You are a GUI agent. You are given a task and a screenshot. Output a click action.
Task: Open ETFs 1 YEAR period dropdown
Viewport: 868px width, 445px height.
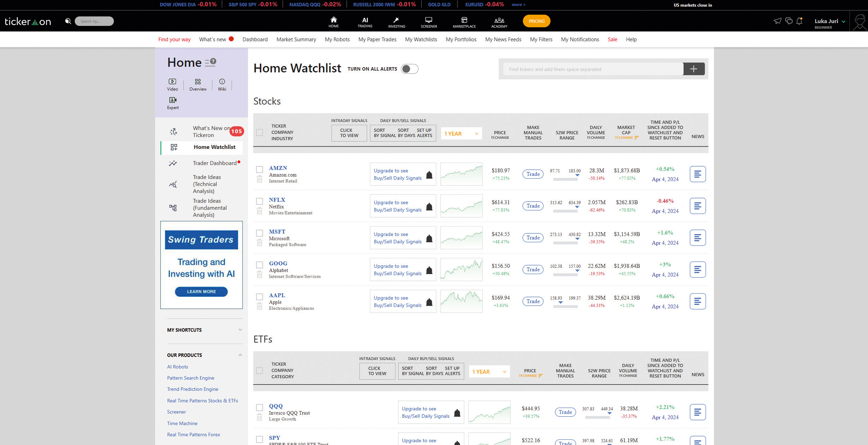tap(489, 371)
